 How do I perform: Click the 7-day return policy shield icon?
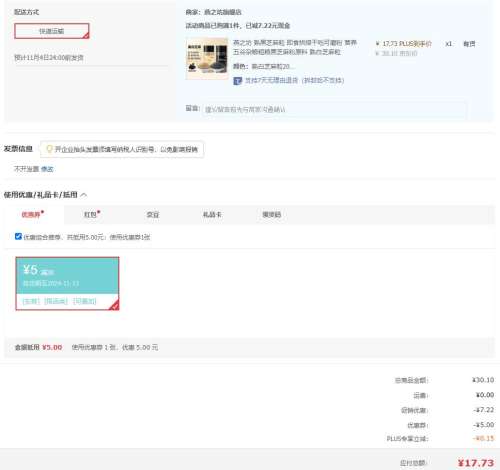click(x=237, y=81)
